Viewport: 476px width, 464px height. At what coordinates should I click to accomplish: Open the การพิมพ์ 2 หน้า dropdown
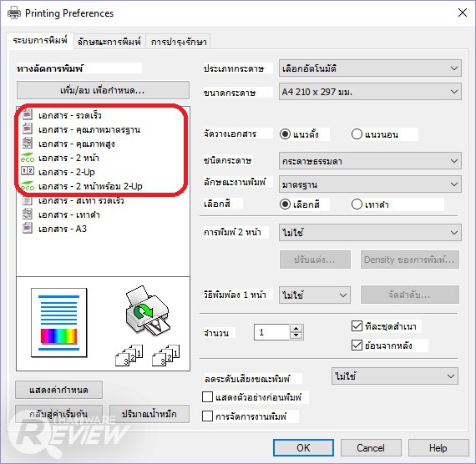[370, 233]
